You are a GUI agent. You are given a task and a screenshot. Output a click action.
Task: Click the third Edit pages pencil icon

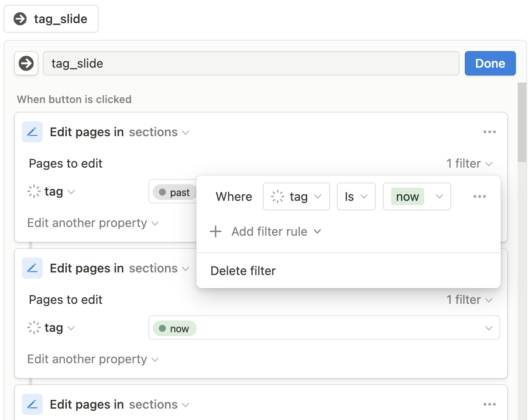pyautogui.click(x=32, y=404)
